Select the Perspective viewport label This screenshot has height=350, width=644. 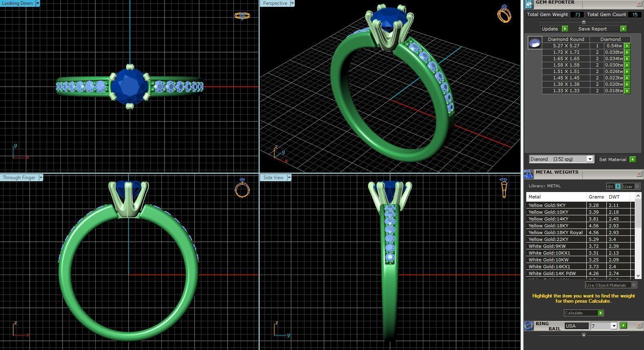(275, 3)
